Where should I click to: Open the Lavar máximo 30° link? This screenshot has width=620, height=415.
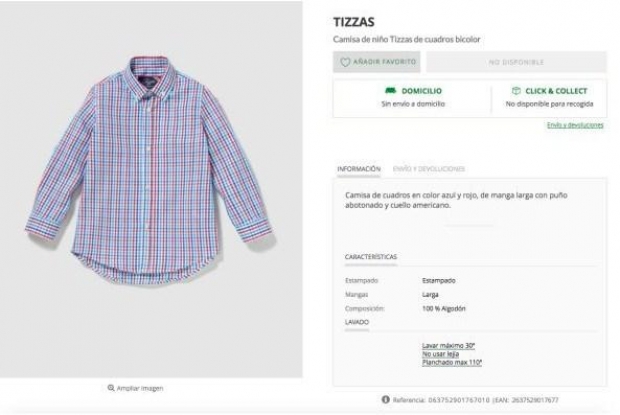point(451,345)
